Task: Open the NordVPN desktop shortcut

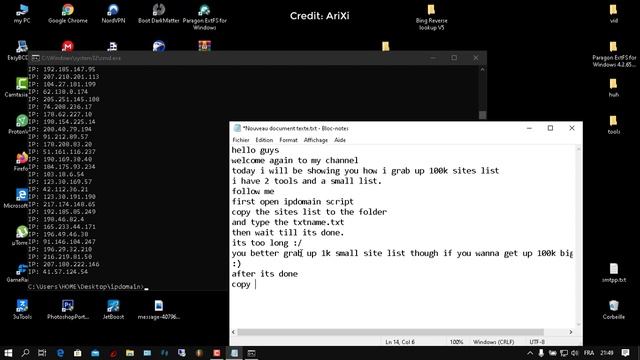Action: tap(113, 13)
